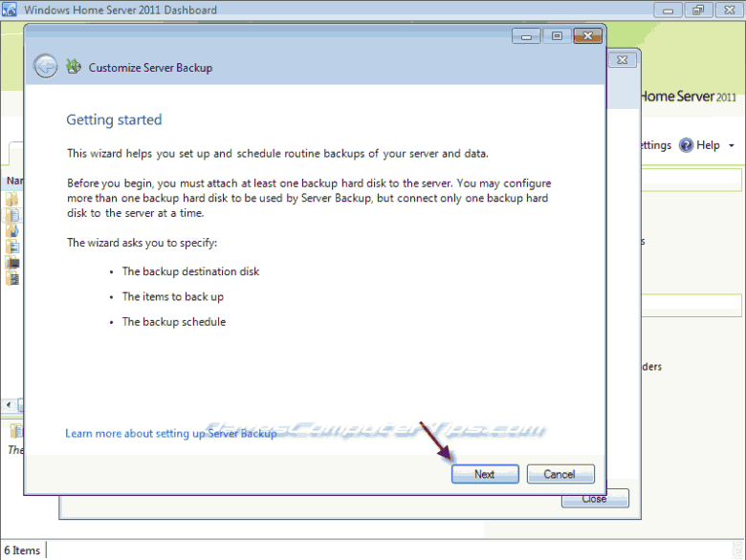The height and width of the screenshot is (560, 746).
Task: Select the first folder icon in the Dashboard list
Action: click(12, 198)
